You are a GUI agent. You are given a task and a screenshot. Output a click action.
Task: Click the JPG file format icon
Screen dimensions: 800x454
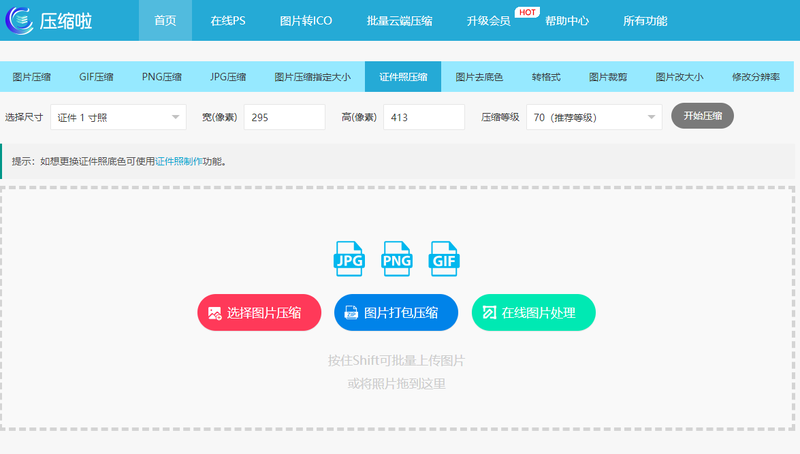click(349, 259)
